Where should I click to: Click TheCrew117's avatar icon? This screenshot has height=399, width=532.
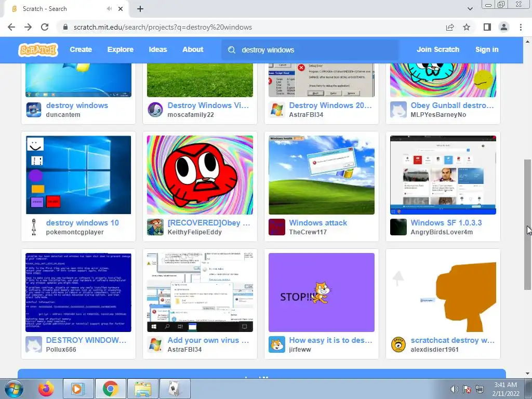pyautogui.click(x=276, y=227)
